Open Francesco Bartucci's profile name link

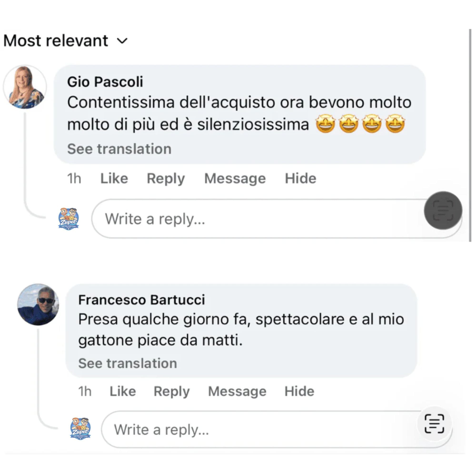[141, 300]
